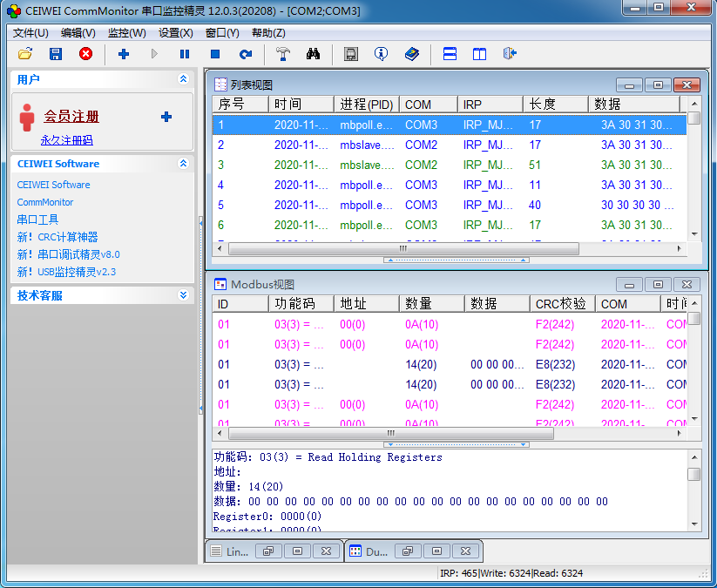Click the Modbus视图 window title icon
The width and height of the screenshot is (717, 588).
click(220, 284)
